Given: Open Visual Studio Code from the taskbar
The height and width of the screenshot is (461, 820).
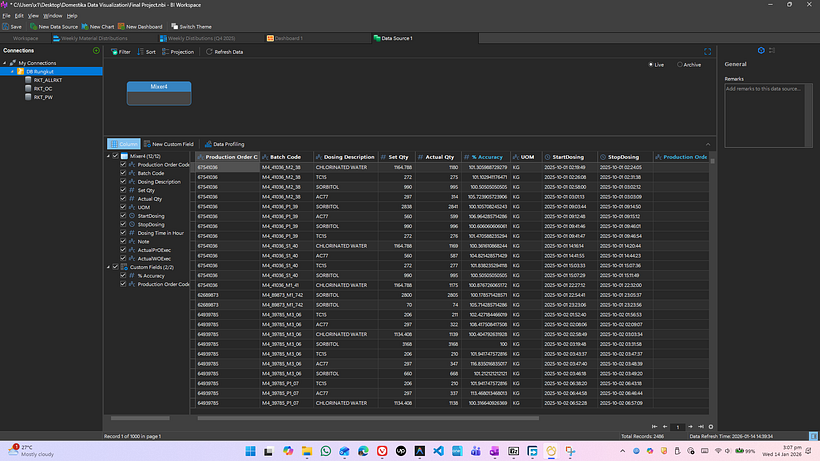Looking at the screenshot, I should point(438,451).
